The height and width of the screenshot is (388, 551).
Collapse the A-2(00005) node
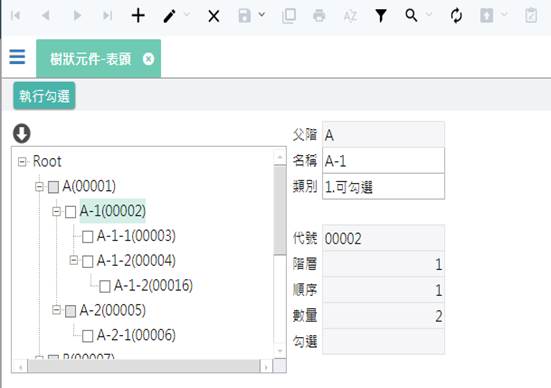pos(56,310)
